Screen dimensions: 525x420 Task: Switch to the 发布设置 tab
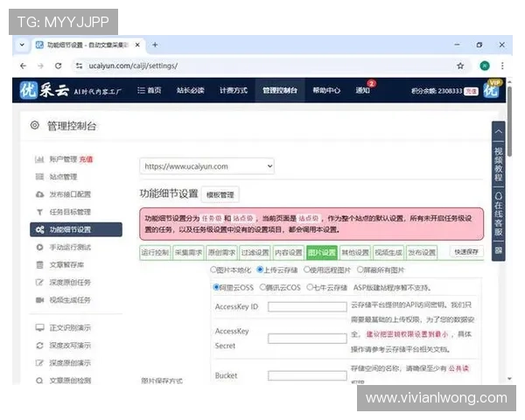pos(422,252)
